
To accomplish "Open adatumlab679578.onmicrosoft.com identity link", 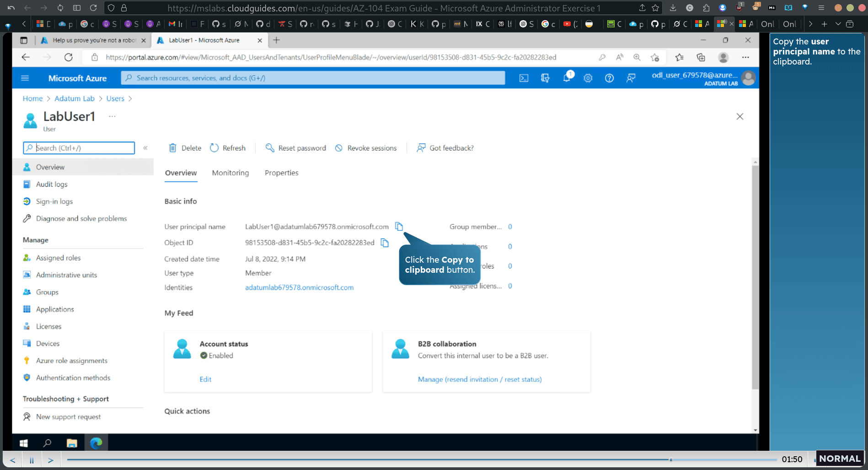I will [x=299, y=287].
